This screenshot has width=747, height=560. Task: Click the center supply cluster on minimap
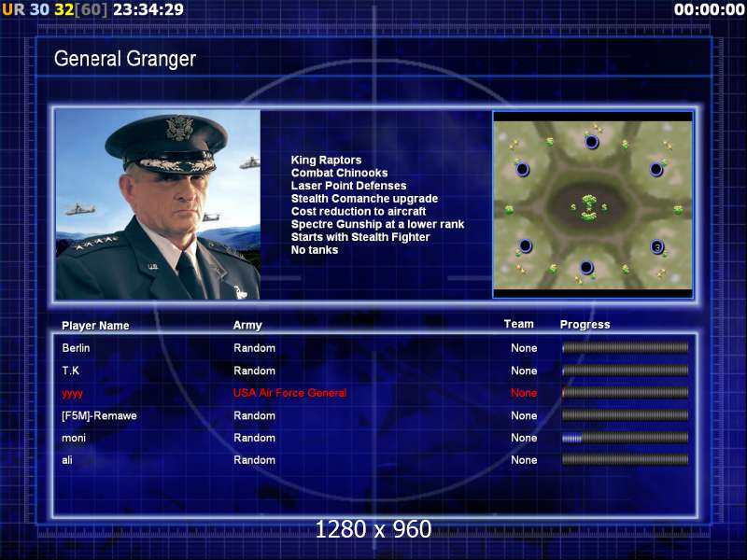click(x=589, y=207)
